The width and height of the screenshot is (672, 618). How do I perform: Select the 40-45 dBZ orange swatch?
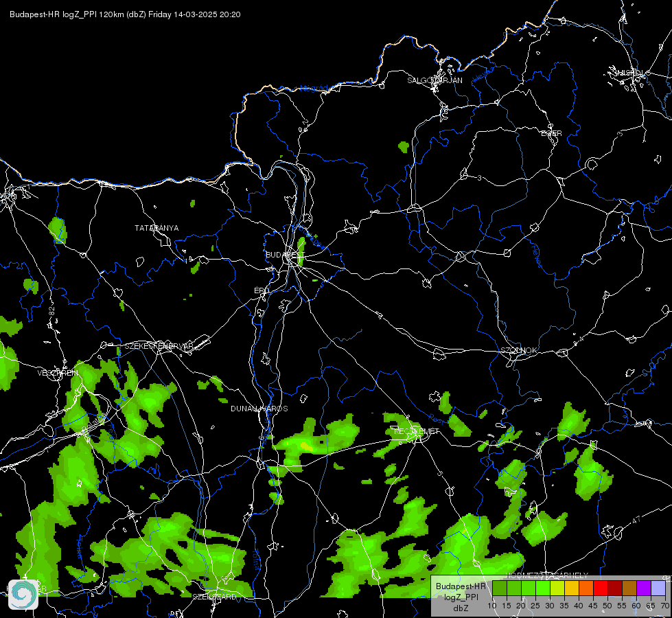point(586,588)
